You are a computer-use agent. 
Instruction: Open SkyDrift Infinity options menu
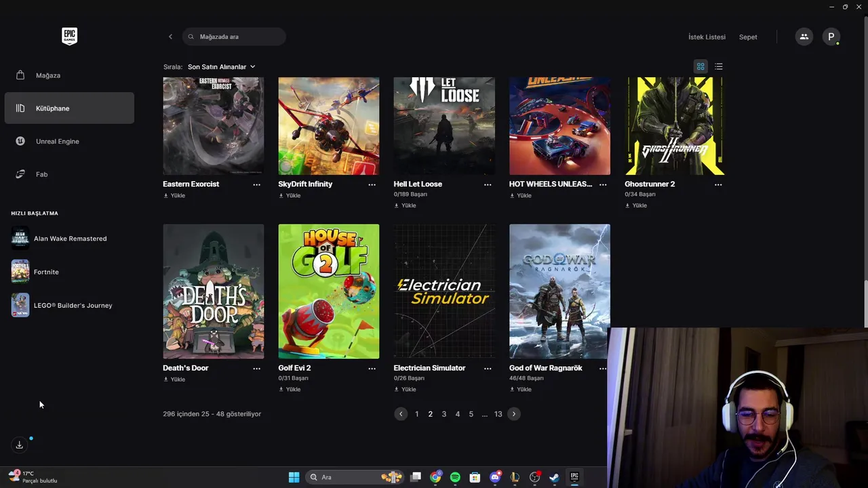[x=372, y=184]
